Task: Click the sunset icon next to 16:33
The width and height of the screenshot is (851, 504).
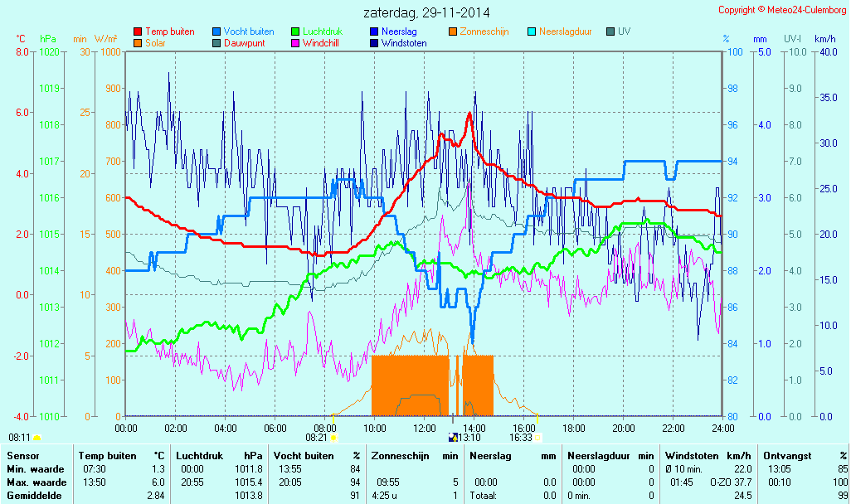Action: click(x=537, y=438)
